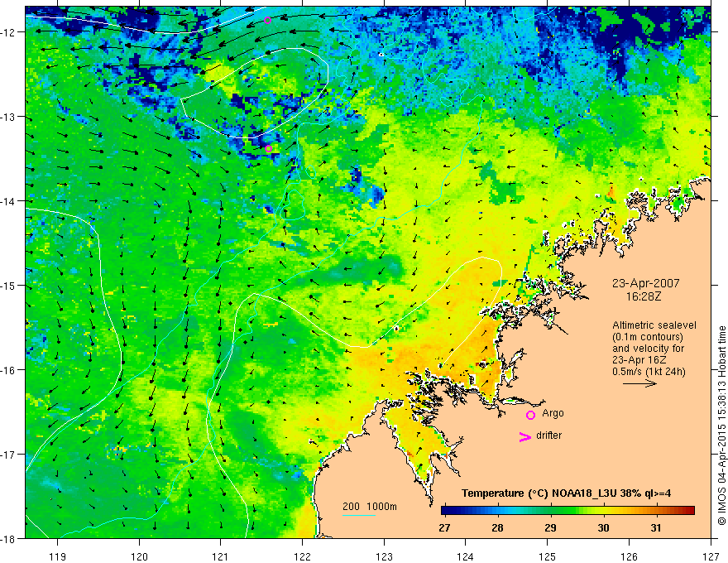Click the magenta Argo legend circle
Screen dimensions: 728x563
point(530,415)
